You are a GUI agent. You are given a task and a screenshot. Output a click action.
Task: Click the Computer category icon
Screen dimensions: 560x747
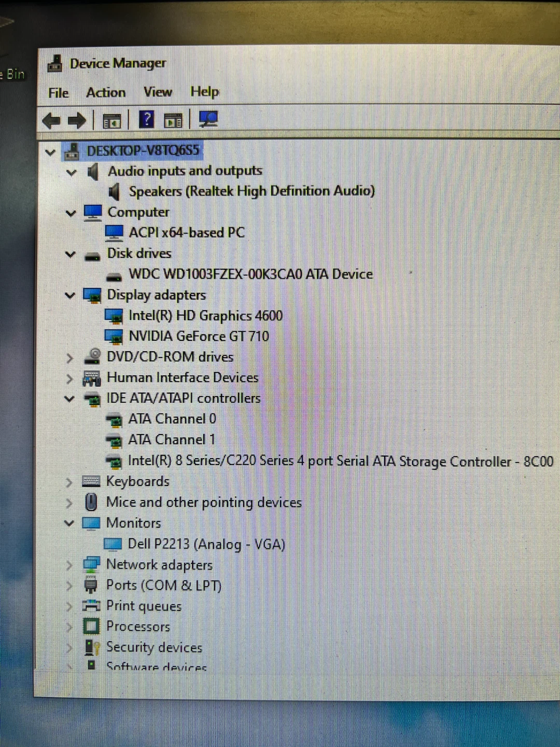(x=93, y=213)
